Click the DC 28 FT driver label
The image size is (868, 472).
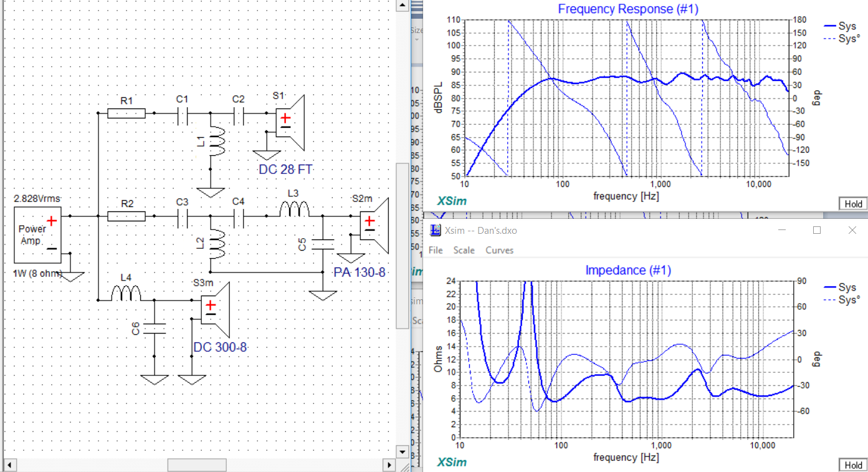tap(285, 170)
